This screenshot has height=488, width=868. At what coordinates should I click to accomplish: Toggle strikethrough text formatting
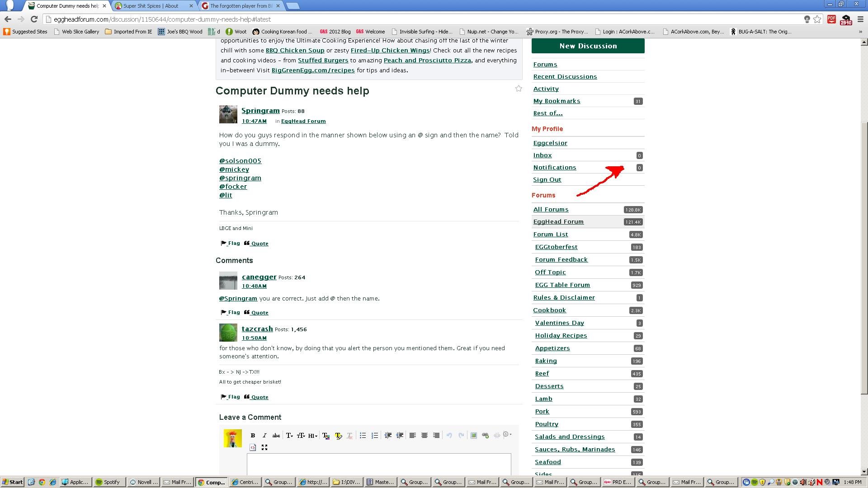(x=276, y=436)
